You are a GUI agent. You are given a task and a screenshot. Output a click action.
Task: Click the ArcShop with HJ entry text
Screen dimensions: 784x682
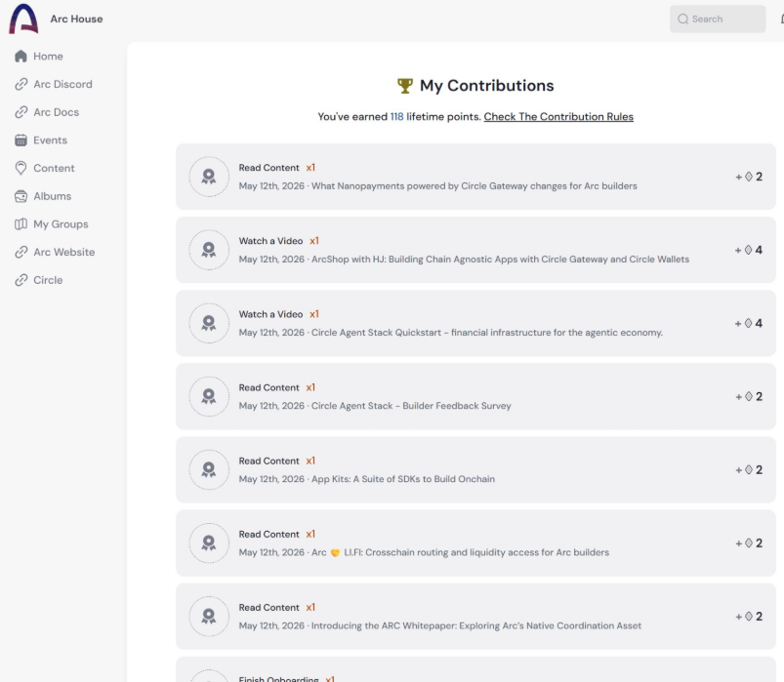tap(500, 260)
